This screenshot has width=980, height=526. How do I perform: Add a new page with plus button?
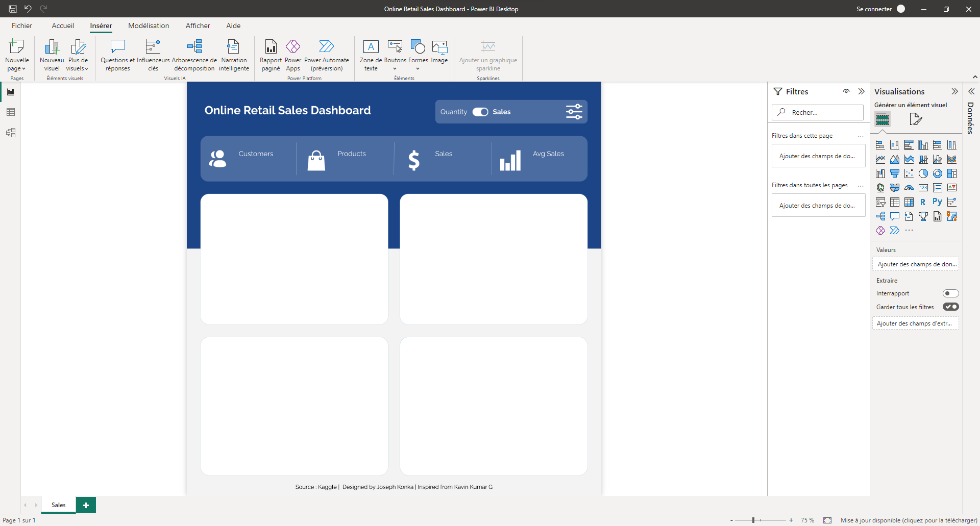(x=86, y=505)
